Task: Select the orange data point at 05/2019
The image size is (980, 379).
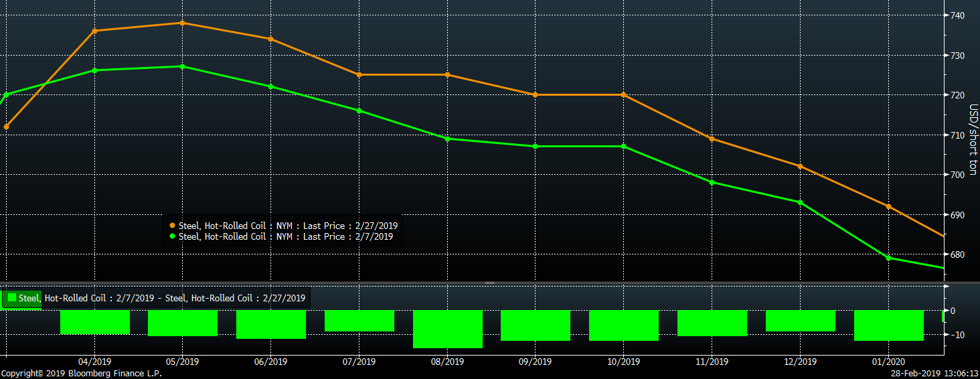Action: tap(182, 23)
